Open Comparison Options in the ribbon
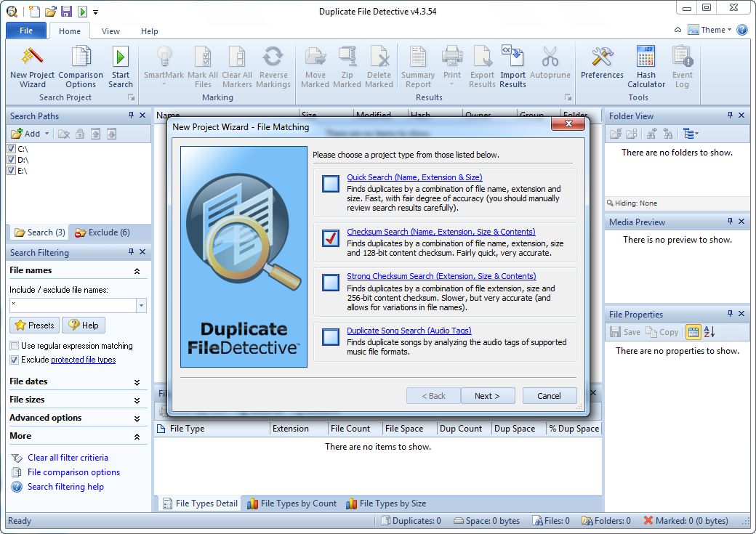The height and width of the screenshot is (534, 756). (x=81, y=68)
